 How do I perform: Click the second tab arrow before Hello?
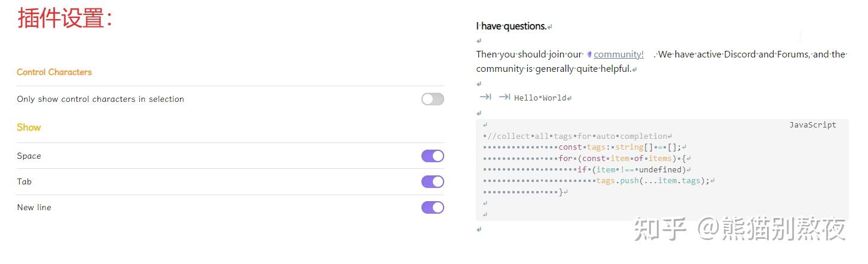(505, 97)
